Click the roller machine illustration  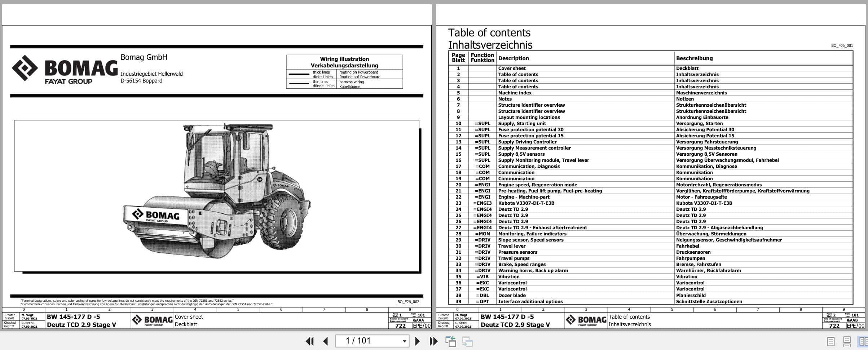pyautogui.click(x=217, y=191)
